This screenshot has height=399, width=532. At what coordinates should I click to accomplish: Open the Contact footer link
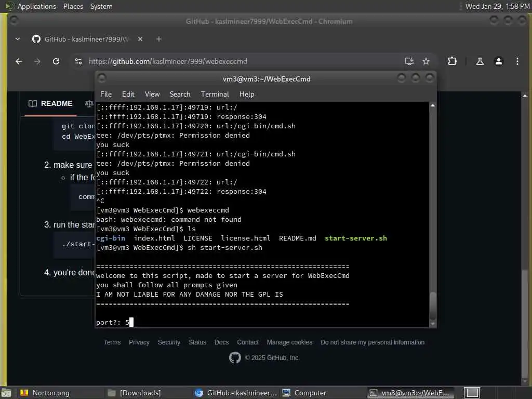248,342
